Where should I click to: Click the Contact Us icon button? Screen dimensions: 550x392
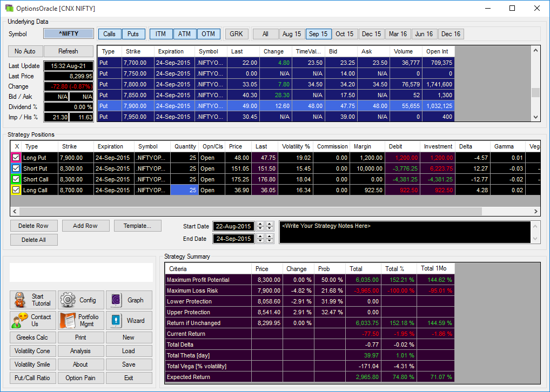pyautogui.click(x=33, y=320)
